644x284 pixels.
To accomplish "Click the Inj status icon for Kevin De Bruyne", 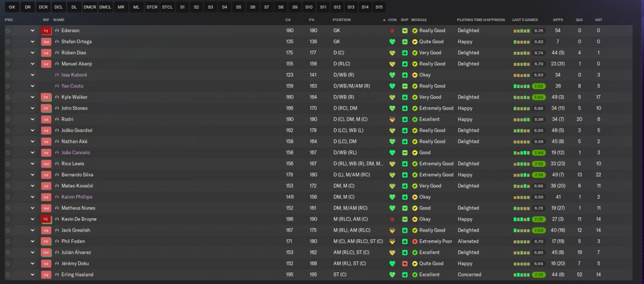I will pyautogui.click(x=46, y=219).
